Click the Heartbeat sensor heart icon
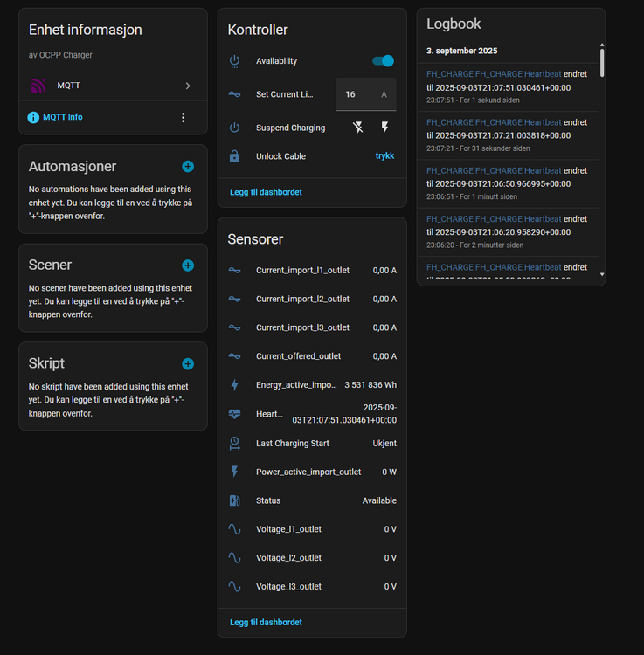Viewport: 644px width, 655px height. pyautogui.click(x=234, y=414)
